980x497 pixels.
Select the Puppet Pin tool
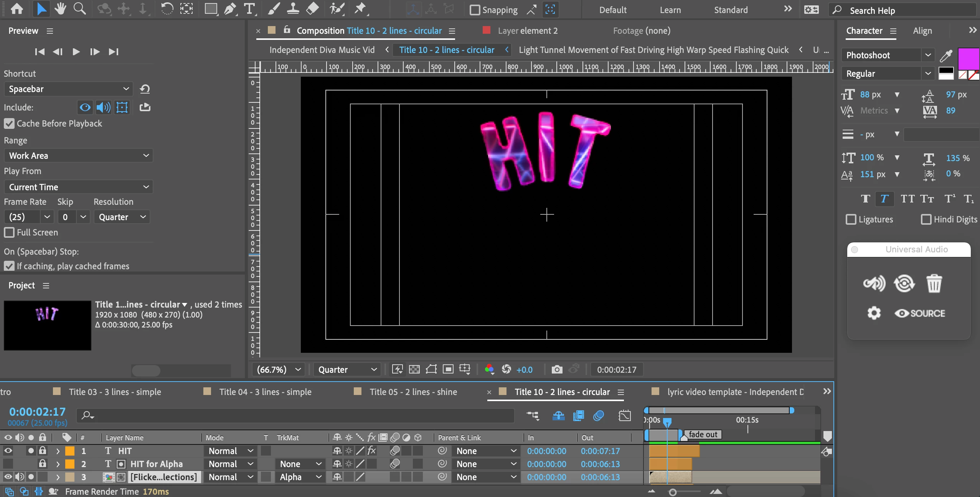[x=360, y=8]
